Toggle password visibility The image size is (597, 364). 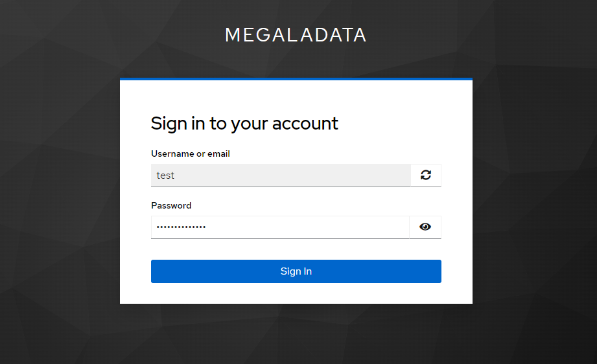[x=425, y=227]
